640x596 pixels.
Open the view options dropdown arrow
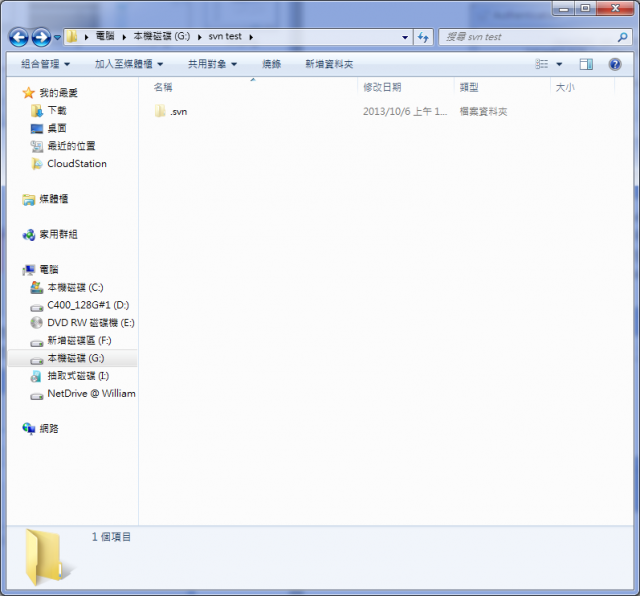(x=559, y=64)
